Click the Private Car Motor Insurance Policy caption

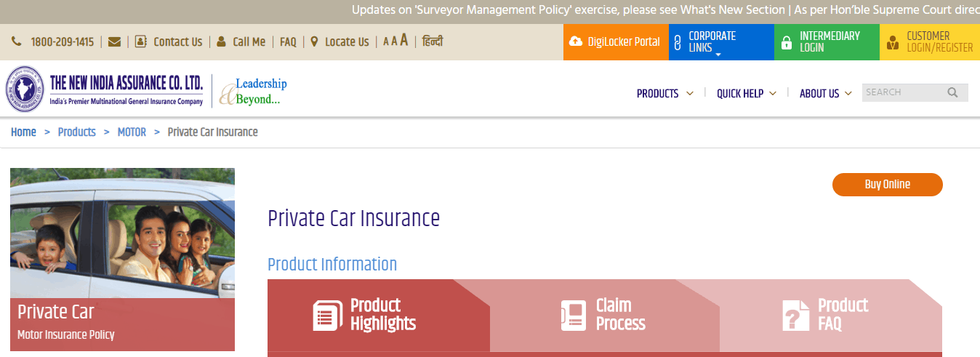click(x=122, y=324)
